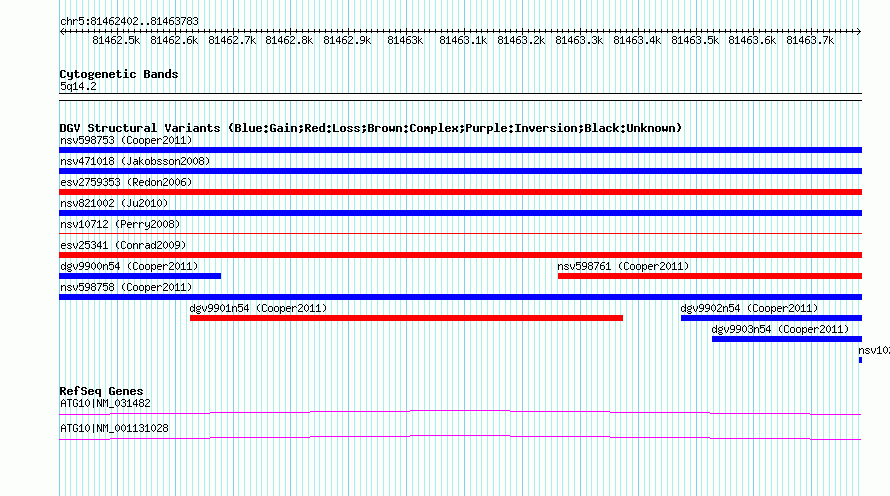Click the esv2759353 (Redon2006) label
Image resolution: width=890 pixels, height=496 pixels.
(126, 182)
